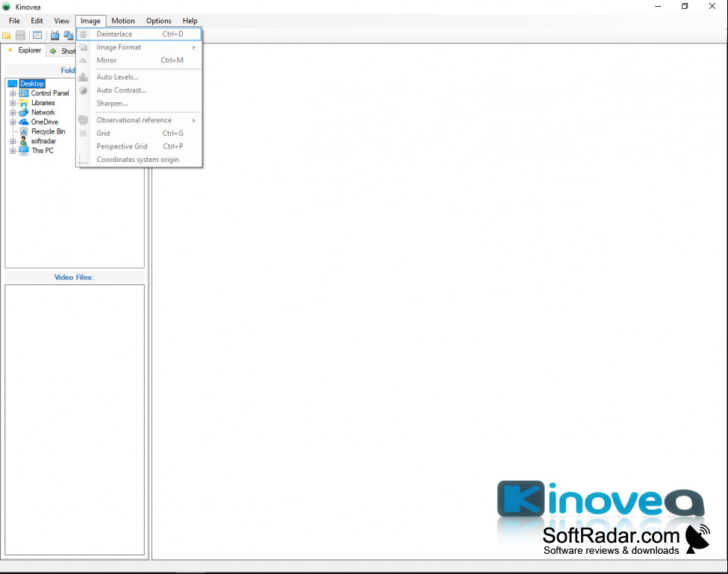Select OneDrive in the folder tree
The width and height of the screenshot is (728, 574).
[45, 122]
